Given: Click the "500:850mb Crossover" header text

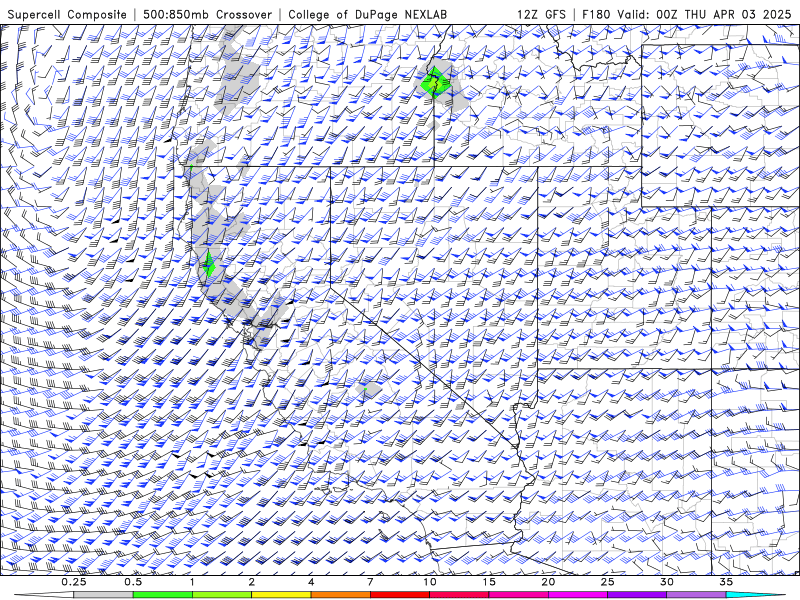Looking at the screenshot, I should [208, 15].
